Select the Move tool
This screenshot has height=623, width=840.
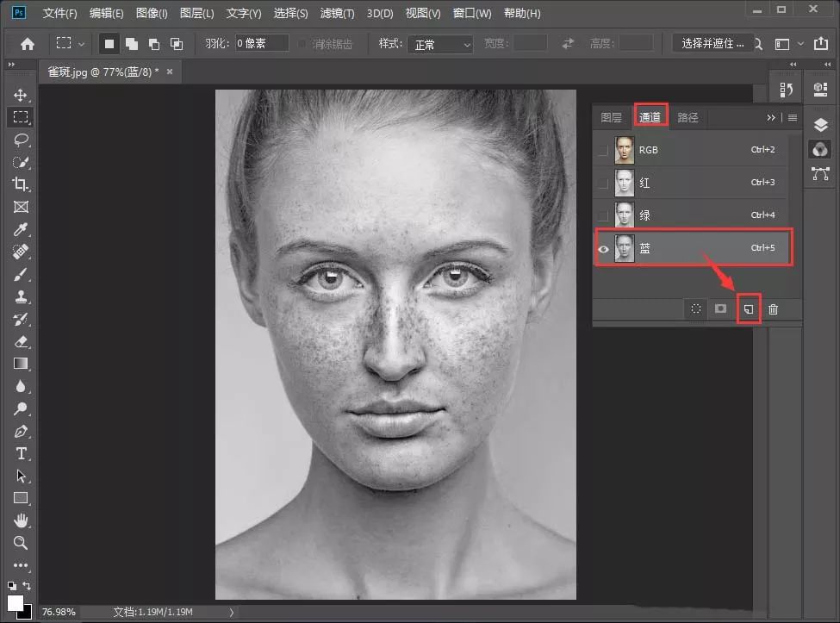tap(21, 95)
